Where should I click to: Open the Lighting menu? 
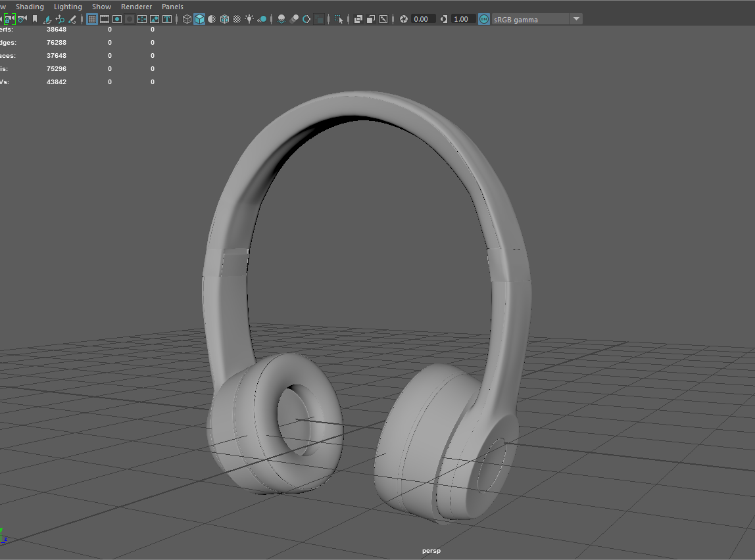point(68,7)
